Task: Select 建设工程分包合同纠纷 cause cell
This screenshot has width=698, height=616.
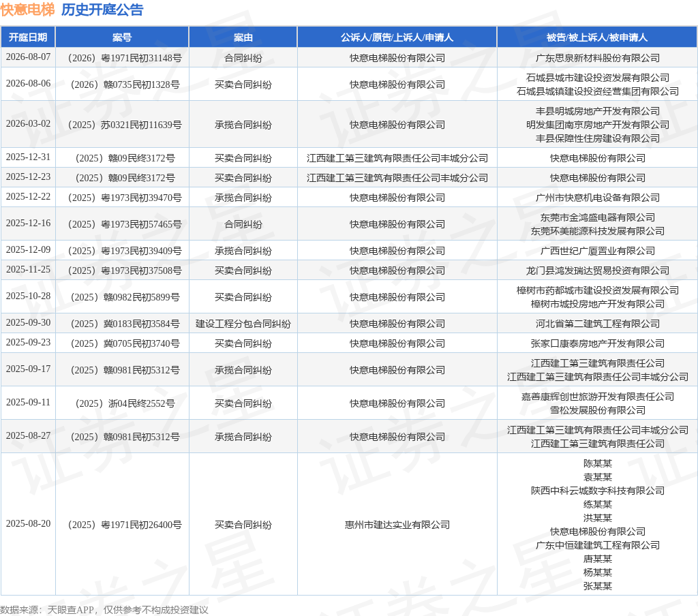Action: pyautogui.click(x=243, y=324)
